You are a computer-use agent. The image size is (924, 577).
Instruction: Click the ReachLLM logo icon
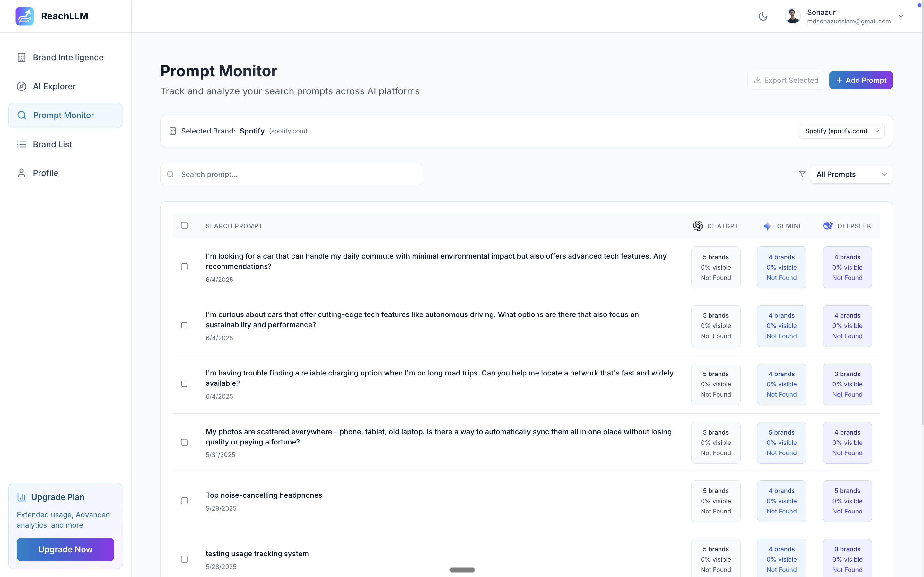(x=24, y=16)
